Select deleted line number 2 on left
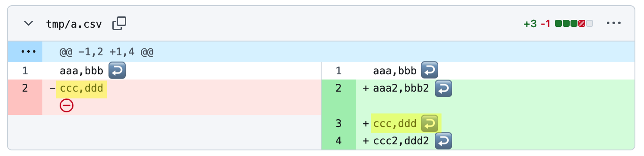Image resolution: width=644 pixels, height=156 pixels. [25, 89]
